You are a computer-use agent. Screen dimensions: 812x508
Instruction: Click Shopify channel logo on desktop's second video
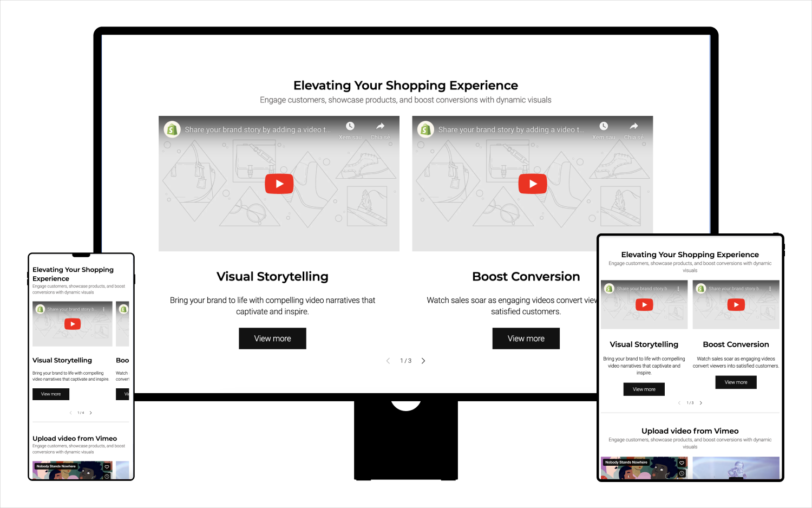[x=425, y=129]
